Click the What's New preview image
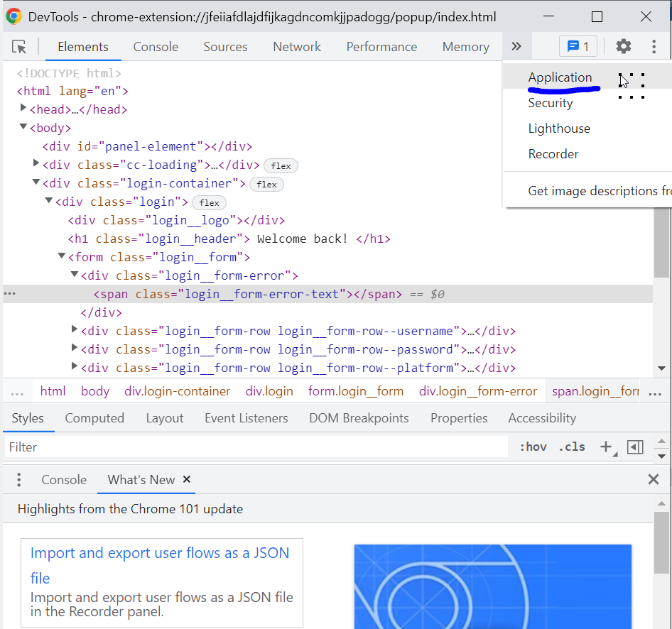 point(493,586)
